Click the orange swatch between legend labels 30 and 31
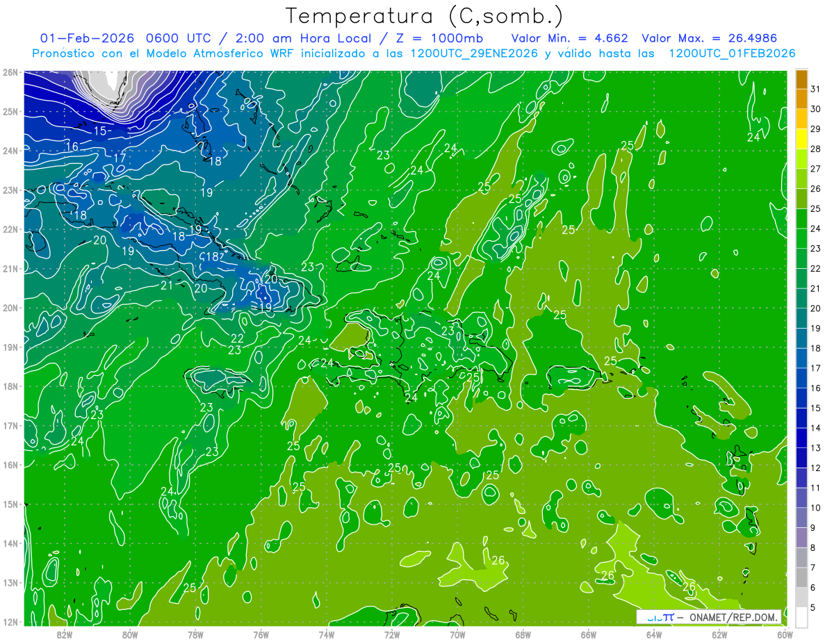The image size is (834, 644). coord(802,99)
